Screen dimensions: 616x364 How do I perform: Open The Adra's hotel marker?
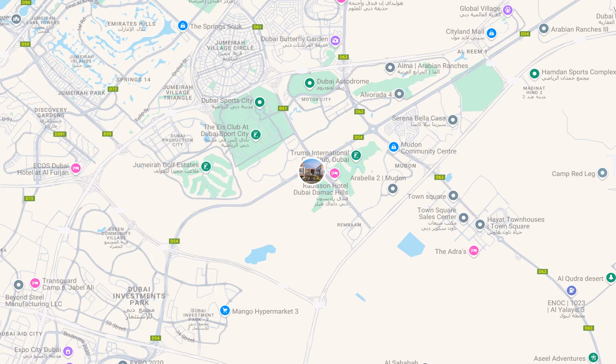coord(474,251)
